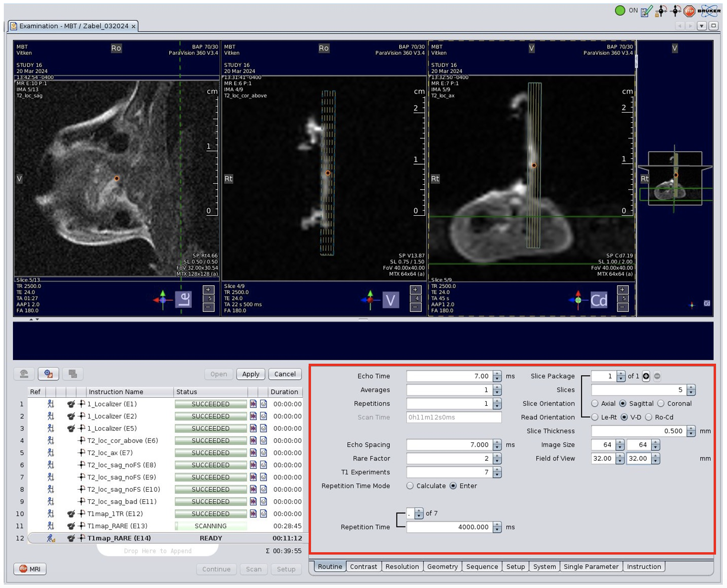Image resolution: width=727 pixels, height=588 pixels.
Task: Click the SCANNING progress bar for T1map_RARE (E13)
Action: click(210, 526)
